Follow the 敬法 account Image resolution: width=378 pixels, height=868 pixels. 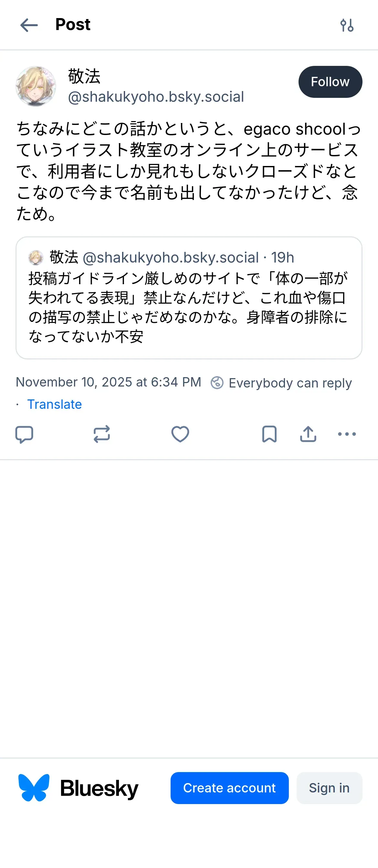coord(330,82)
